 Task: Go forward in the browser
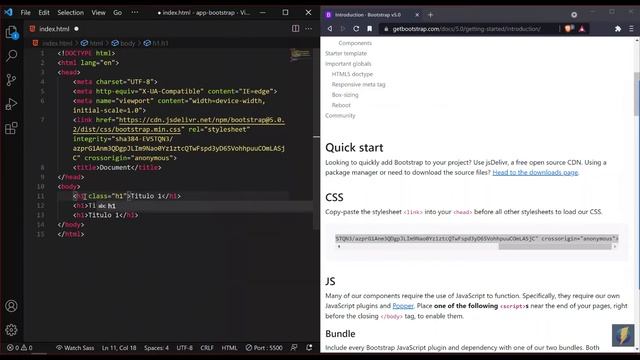(343, 29)
